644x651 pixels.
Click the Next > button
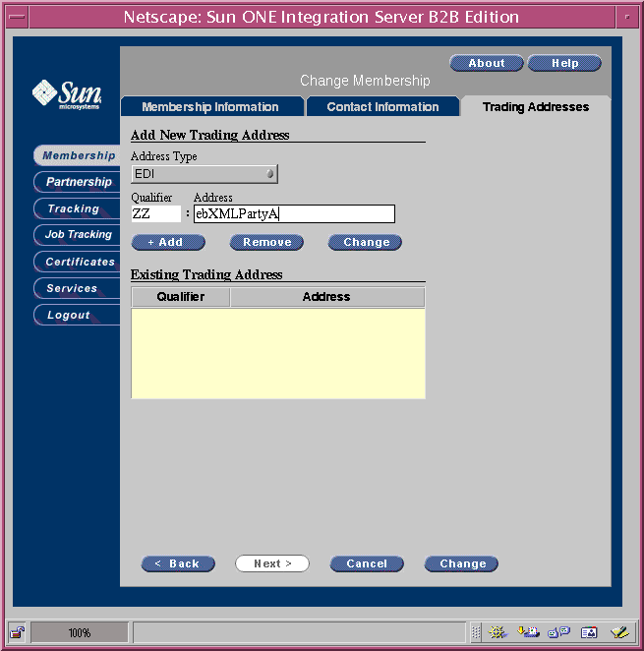[x=272, y=563]
